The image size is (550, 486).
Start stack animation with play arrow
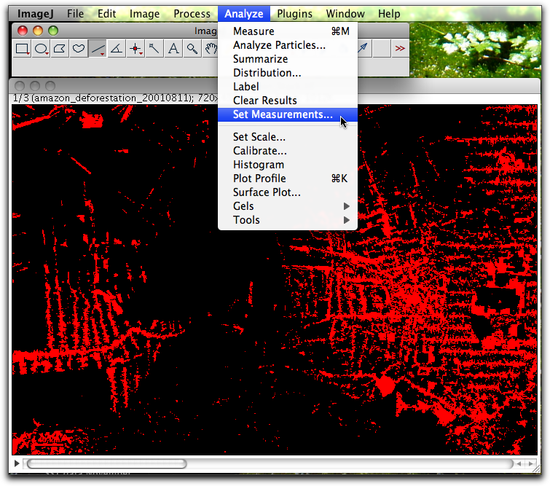click(16, 463)
